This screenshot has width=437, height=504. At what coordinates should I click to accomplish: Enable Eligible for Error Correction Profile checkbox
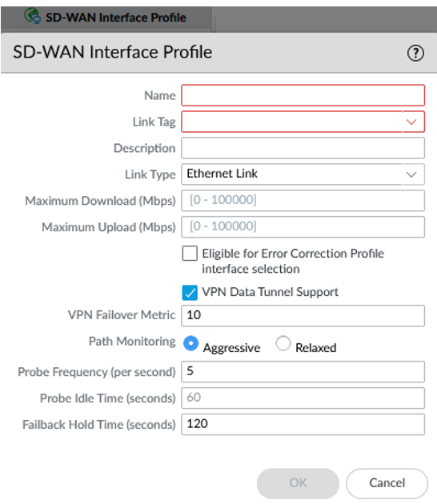190,254
